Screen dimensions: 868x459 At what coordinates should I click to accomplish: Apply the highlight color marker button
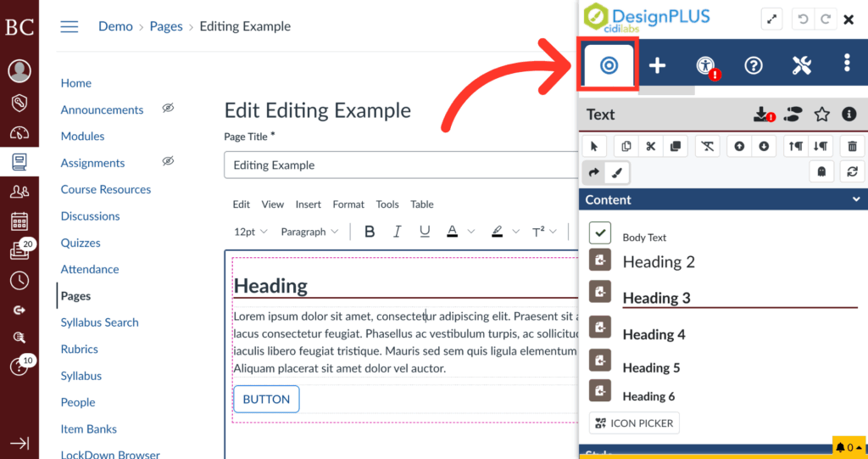click(x=497, y=232)
